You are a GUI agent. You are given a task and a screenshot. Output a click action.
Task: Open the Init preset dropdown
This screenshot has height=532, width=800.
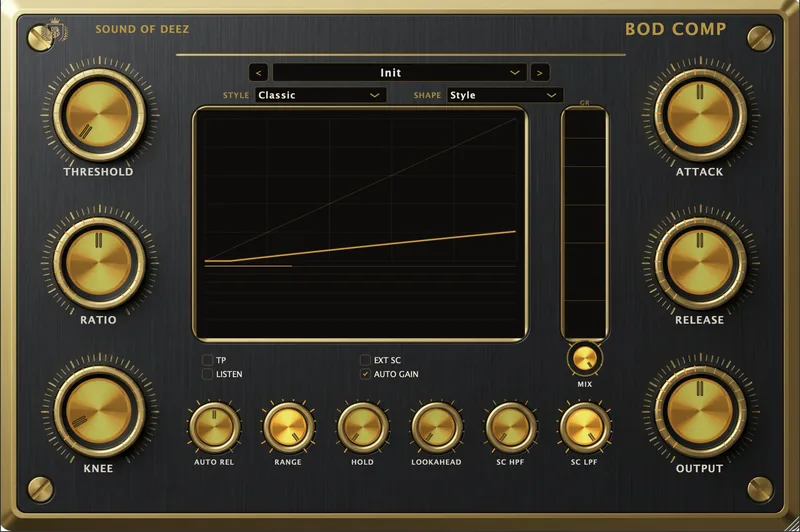(x=399, y=72)
